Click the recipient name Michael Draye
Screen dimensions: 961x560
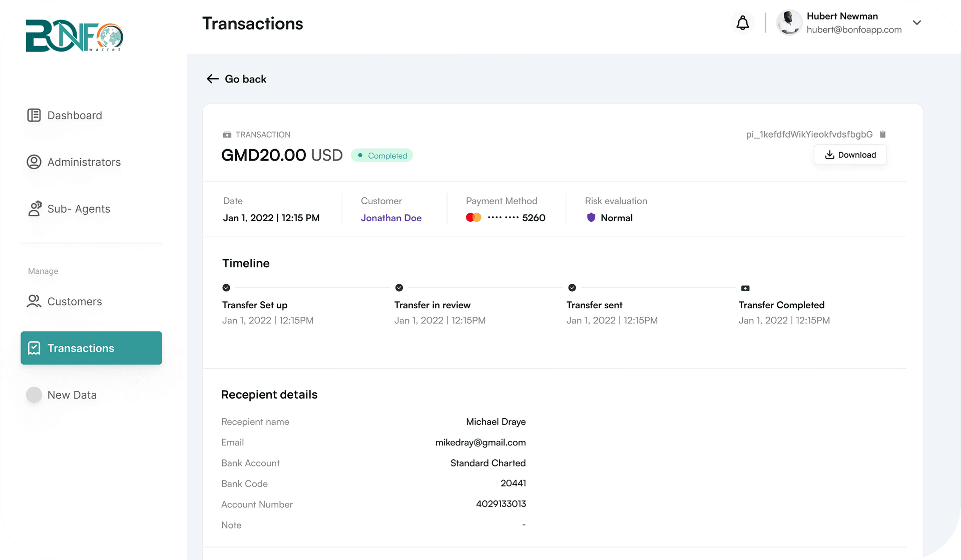point(496,422)
